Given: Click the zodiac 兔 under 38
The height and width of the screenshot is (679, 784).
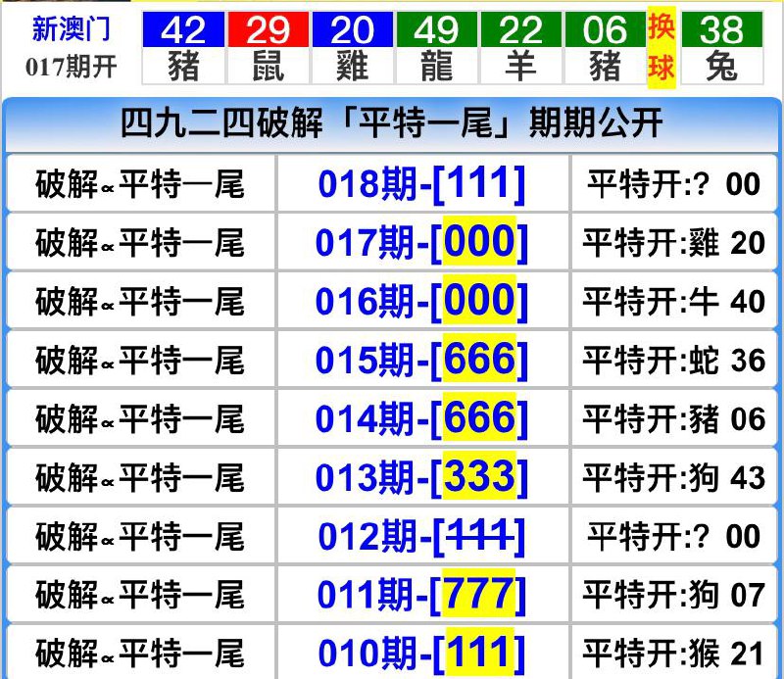Looking at the screenshot, I should [722, 66].
